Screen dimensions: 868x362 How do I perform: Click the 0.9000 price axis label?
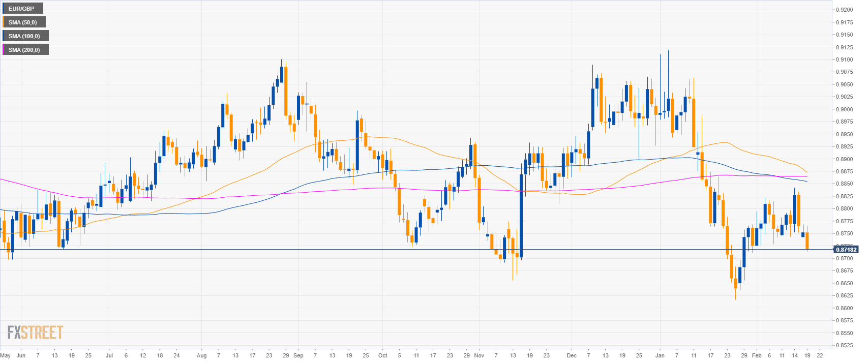tap(844, 109)
